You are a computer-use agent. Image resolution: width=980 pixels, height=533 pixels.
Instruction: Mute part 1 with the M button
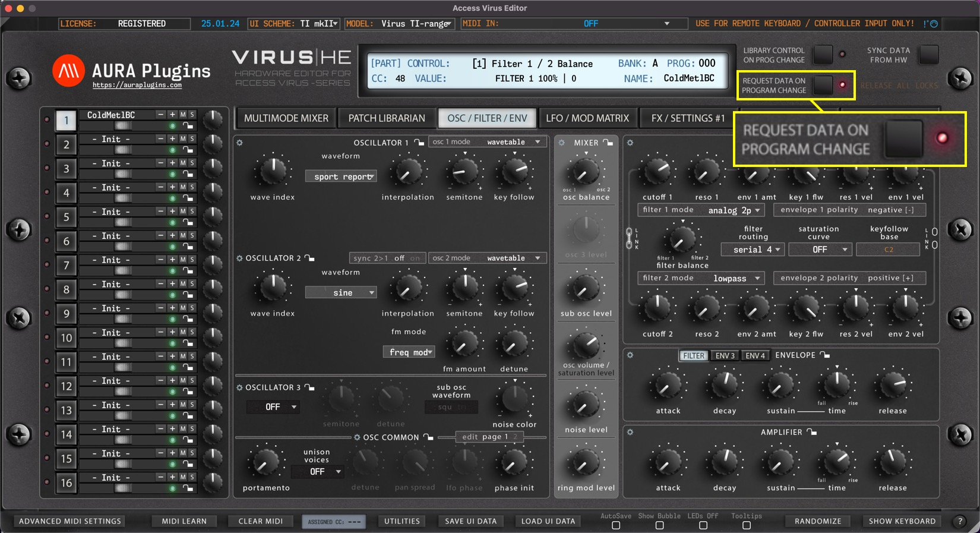click(183, 115)
